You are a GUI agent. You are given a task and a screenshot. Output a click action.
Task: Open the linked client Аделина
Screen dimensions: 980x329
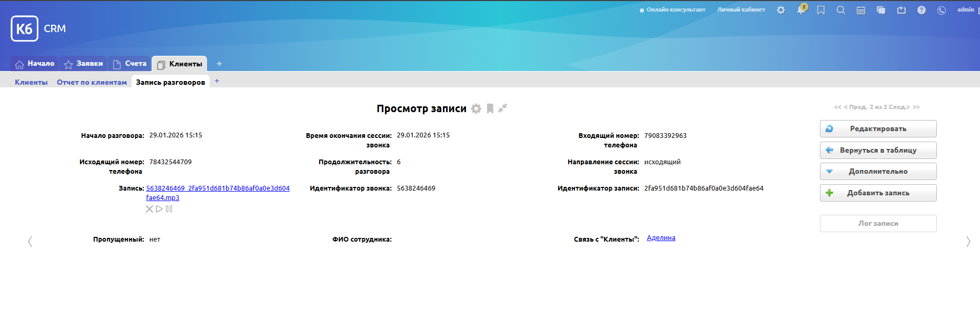click(x=661, y=238)
